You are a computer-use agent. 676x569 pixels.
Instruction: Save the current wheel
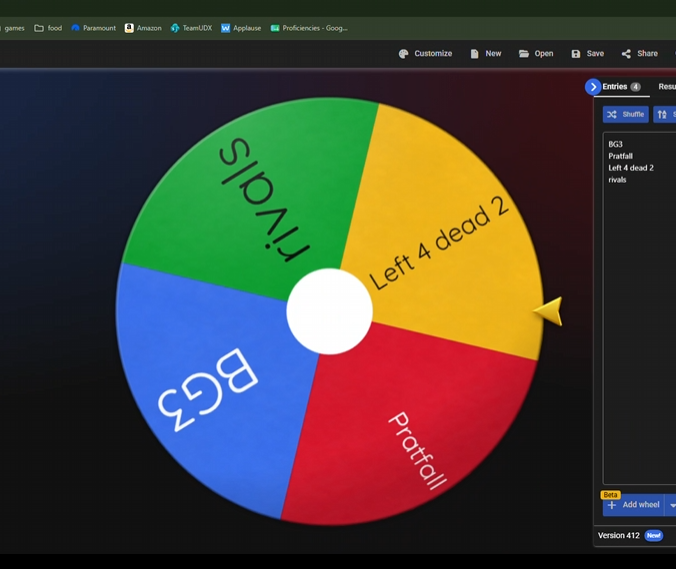coord(588,53)
